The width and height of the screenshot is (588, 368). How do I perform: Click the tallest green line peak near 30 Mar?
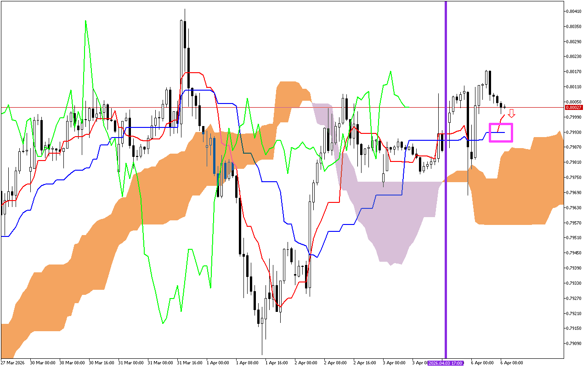[85, 21]
